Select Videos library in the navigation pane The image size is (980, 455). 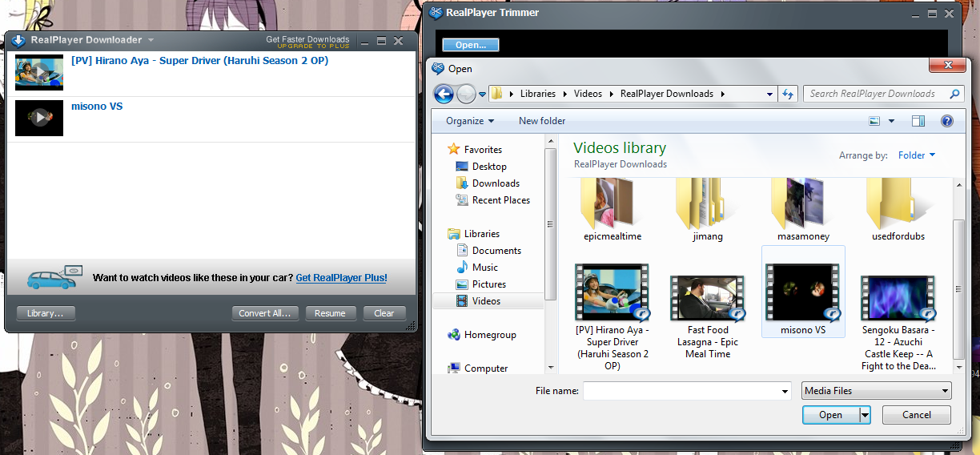point(487,301)
